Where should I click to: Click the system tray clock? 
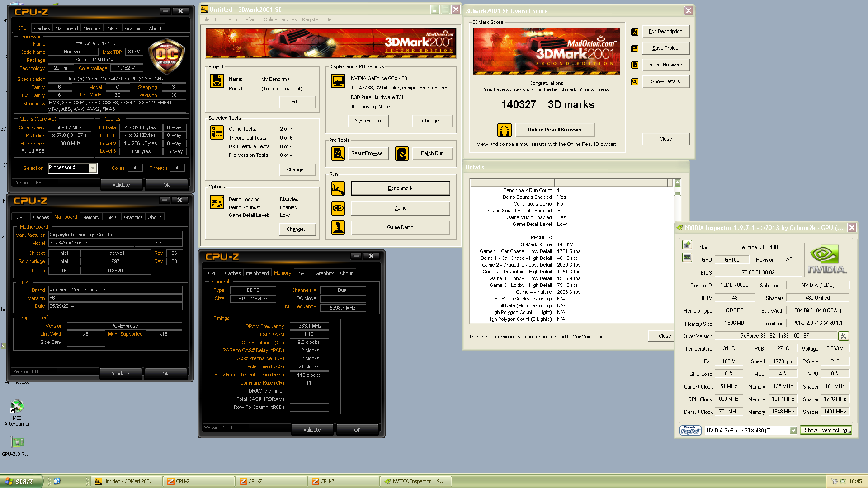pos(855,482)
